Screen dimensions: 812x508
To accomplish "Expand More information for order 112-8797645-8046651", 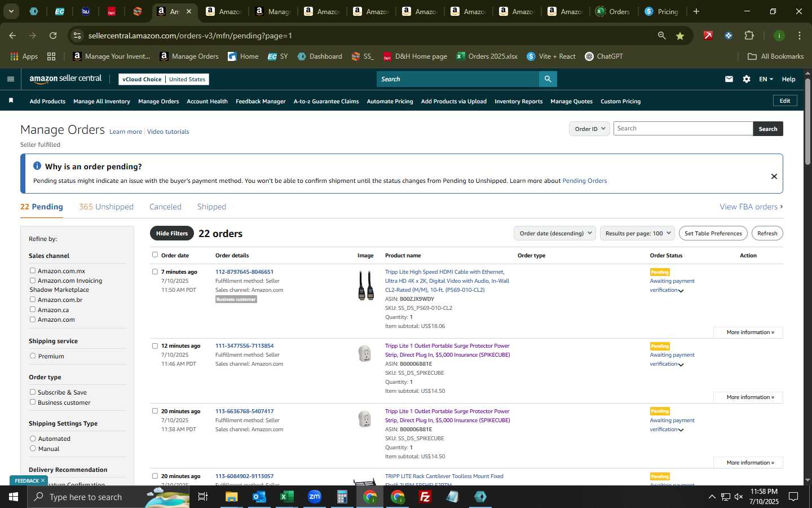I will [748, 332].
